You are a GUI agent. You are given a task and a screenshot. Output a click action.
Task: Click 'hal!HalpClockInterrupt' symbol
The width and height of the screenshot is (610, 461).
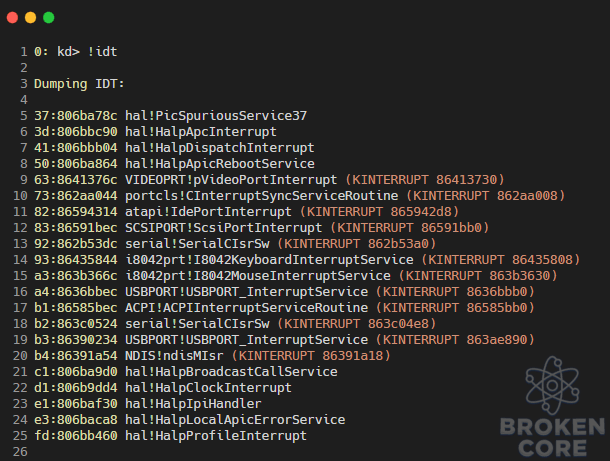coord(208,387)
